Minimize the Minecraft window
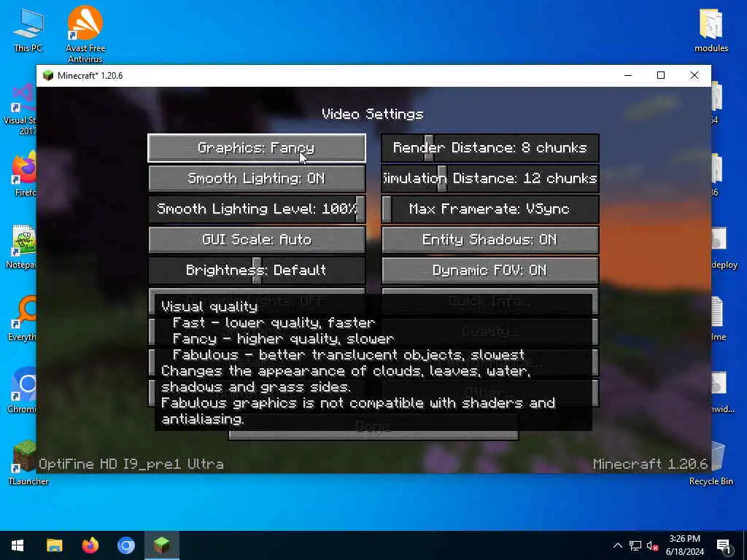 628,75
